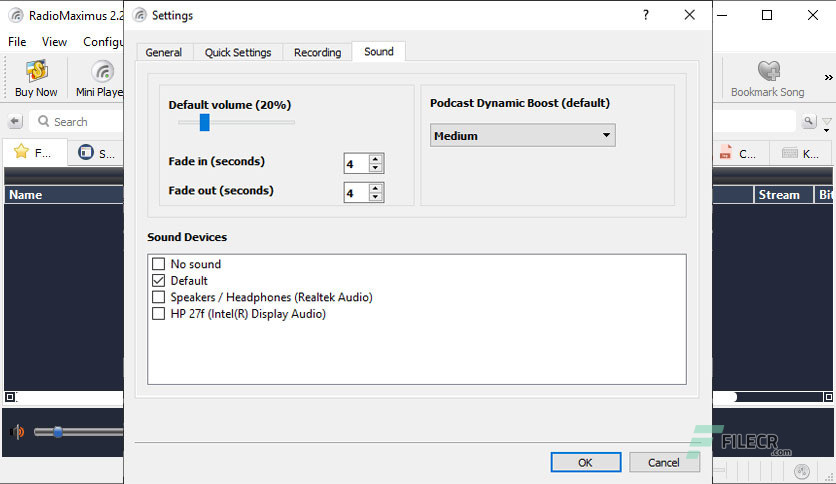Click the magnifier icon in the Search box
The height and width of the screenshot is (484, 836).
44,122
